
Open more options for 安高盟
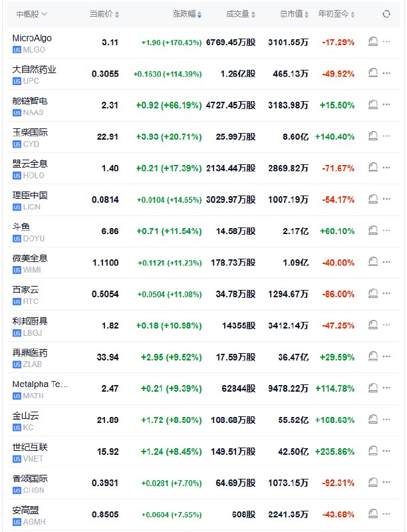(x=386, y=513)
